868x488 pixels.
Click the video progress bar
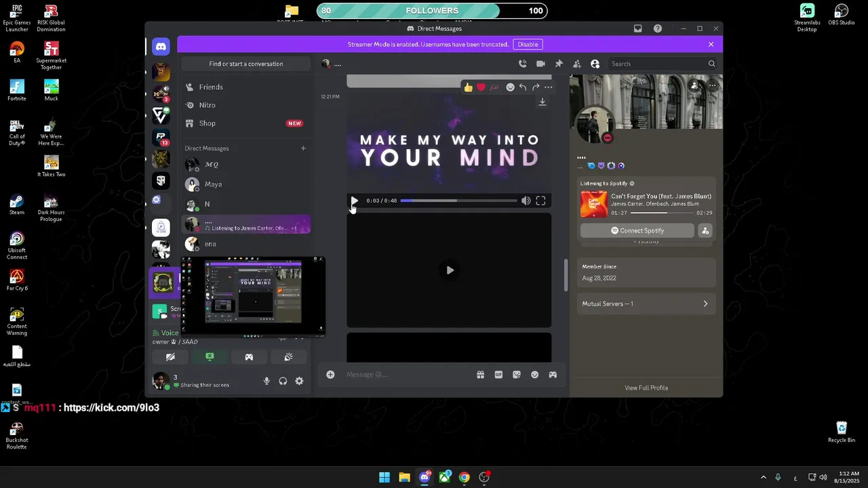(x=458, y=201)
